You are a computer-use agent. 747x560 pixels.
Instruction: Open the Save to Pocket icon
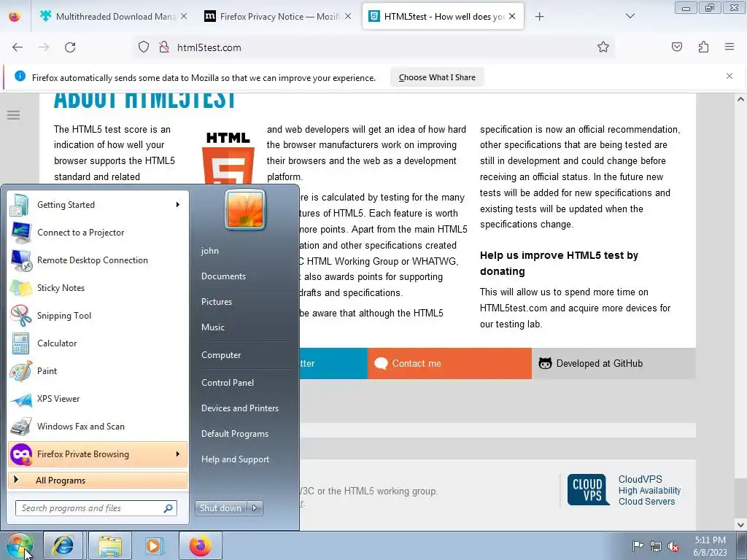[x=676, y=47]
